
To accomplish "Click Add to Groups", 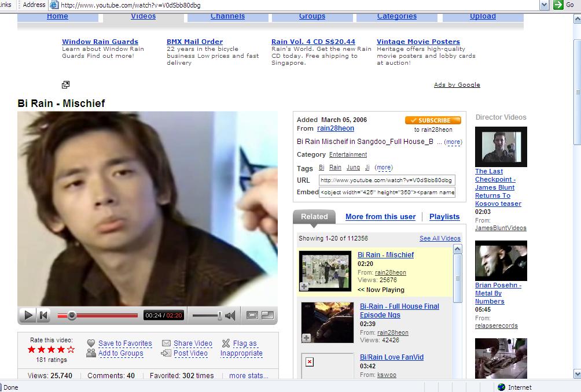I will coord(121,353).
